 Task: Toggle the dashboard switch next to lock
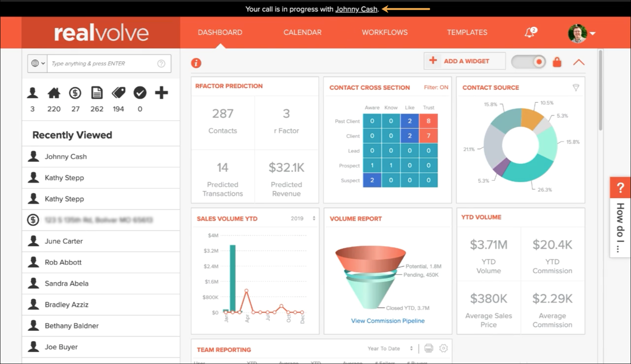pos(528,62)
